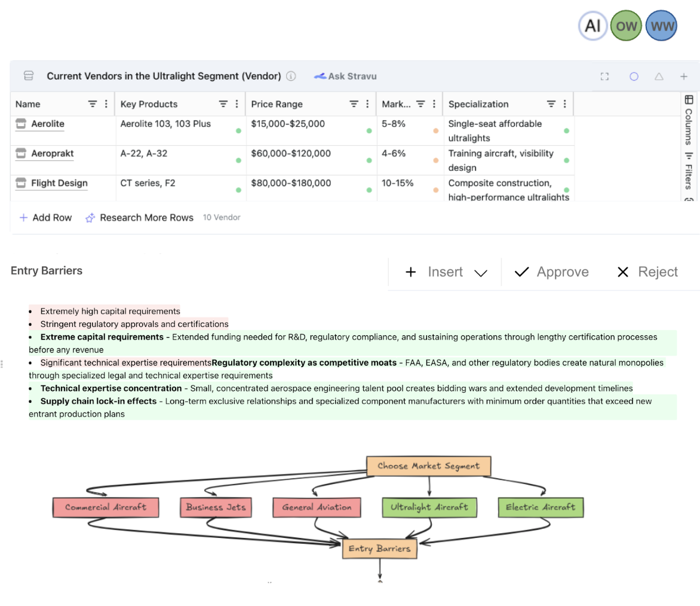The width and height of the screenshot is (700, 606).
Task: Open Key Products column options menu
Action: click(237, 104)
